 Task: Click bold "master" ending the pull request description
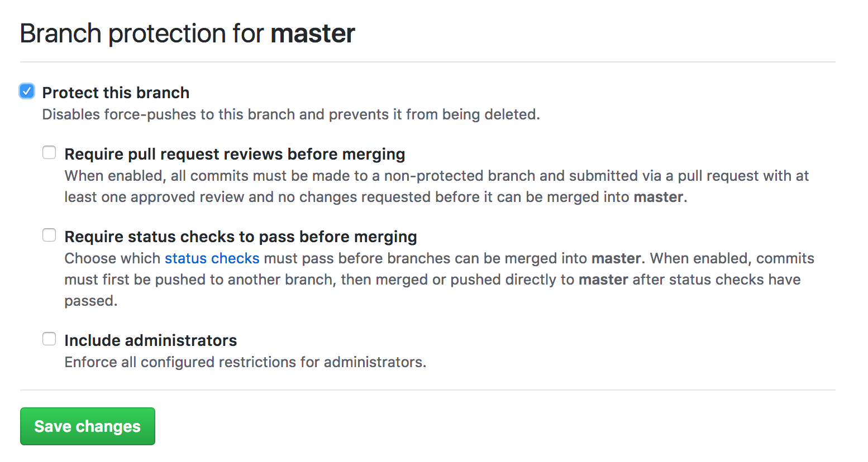point(658,197)
